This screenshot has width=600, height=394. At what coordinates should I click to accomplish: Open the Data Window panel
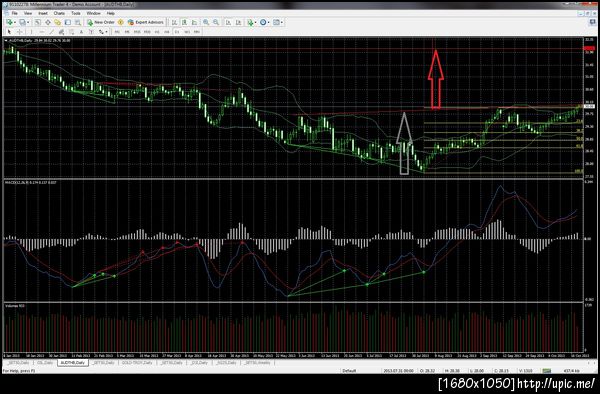click(x=48, y=22)
